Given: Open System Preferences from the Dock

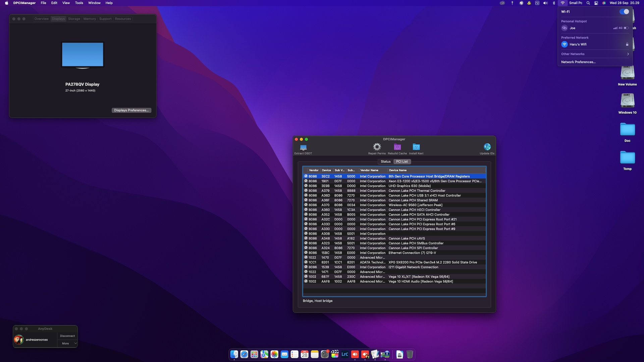Looking at the screenshot, I should pos(325,354).
